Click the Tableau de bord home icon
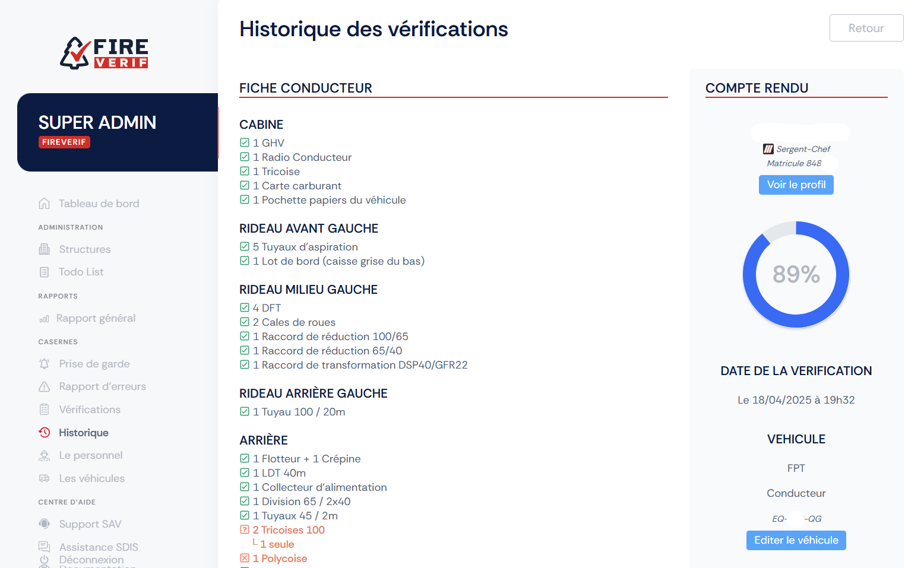Image resolution: width=924 pixels, height=568 pixels. tap(45, 204)
